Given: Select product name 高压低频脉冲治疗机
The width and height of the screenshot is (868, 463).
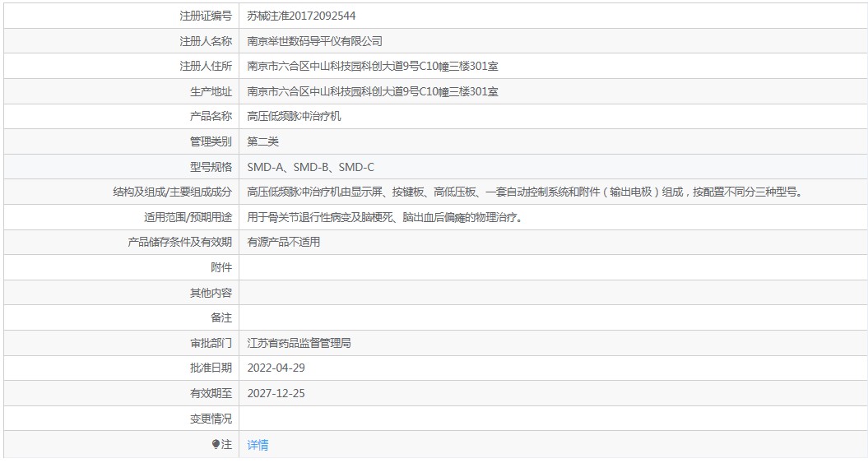Looking at the screenshot, I should (x=294, y=116).
